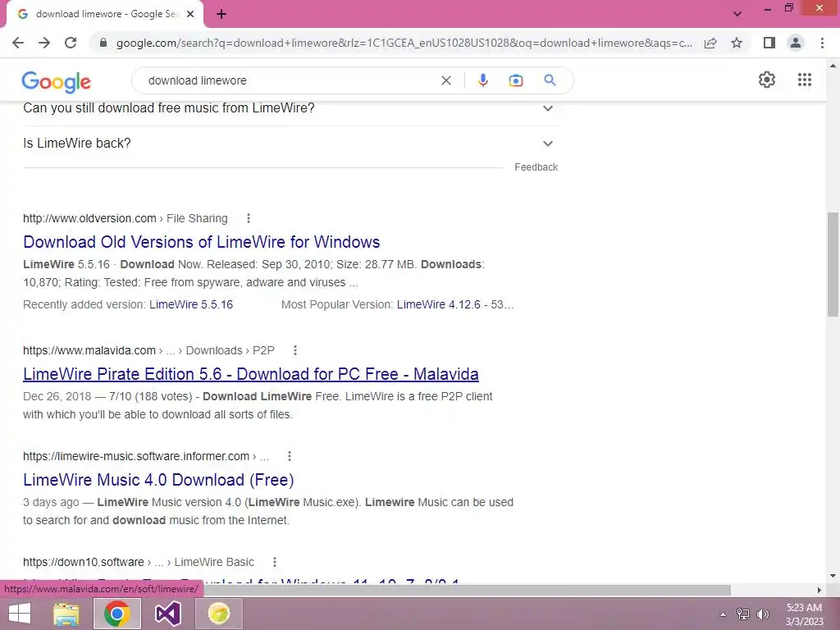
Task: Click the scrollbar down arrow
Action: [833, 576]
